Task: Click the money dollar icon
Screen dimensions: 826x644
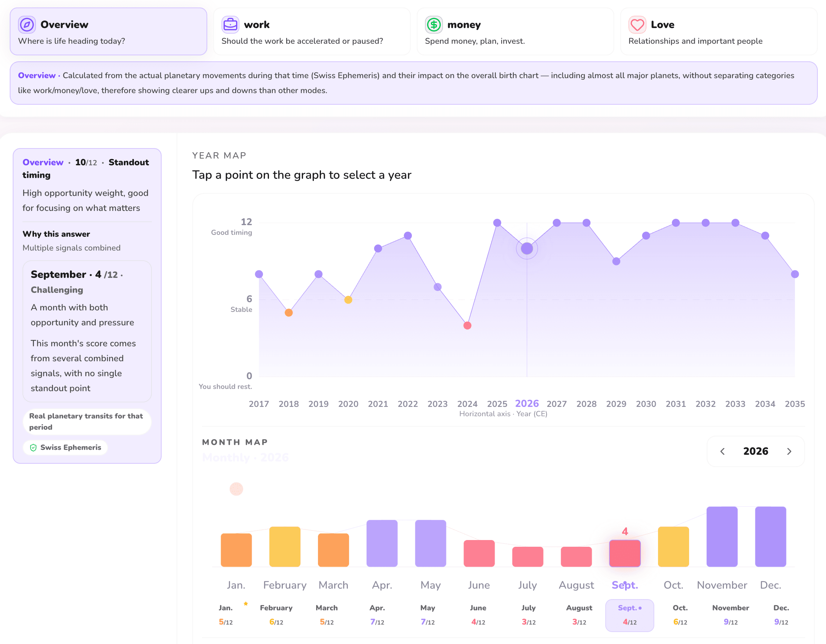Action: [434, 25]
